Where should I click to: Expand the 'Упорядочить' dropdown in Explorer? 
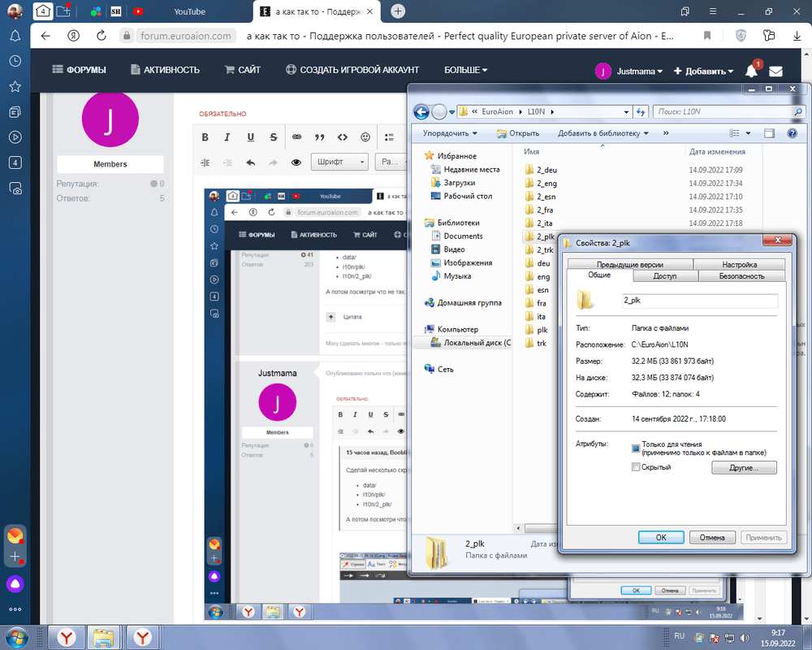(451, 133)
